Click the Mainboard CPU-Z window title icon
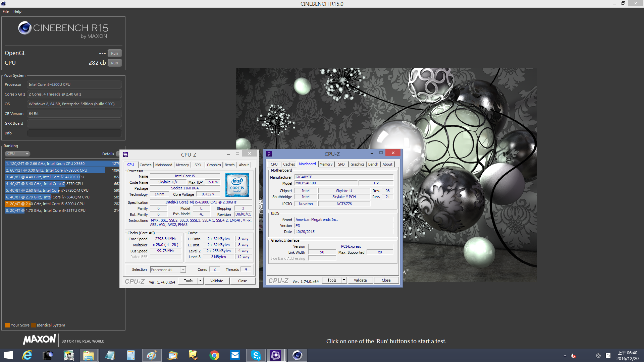Screen dimensions: 644x362 pos(269,154)
